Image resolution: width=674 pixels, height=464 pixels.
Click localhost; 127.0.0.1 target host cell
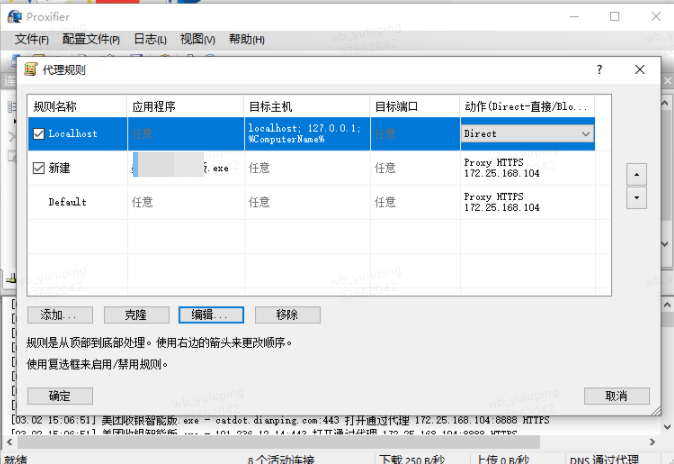[307, 134]
